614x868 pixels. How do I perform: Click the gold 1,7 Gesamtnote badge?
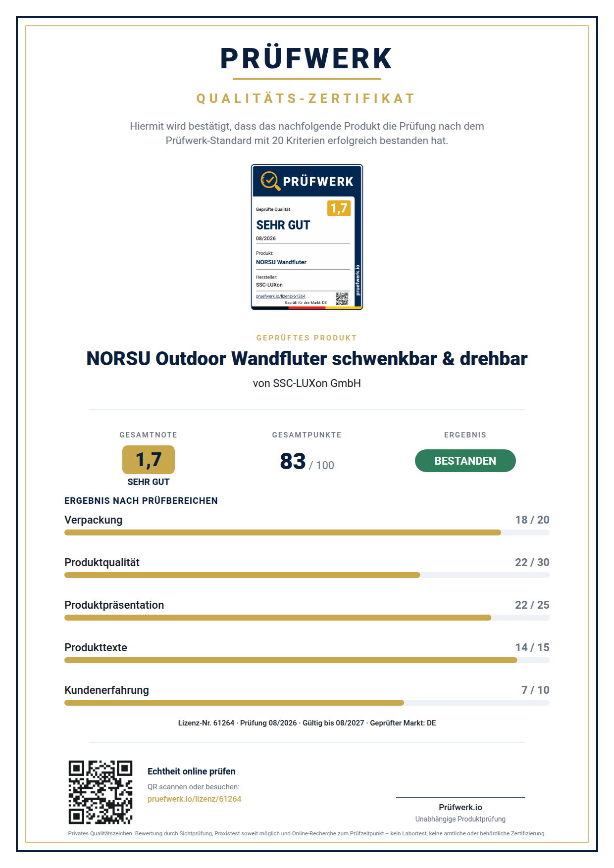click(x=149, y=460)
